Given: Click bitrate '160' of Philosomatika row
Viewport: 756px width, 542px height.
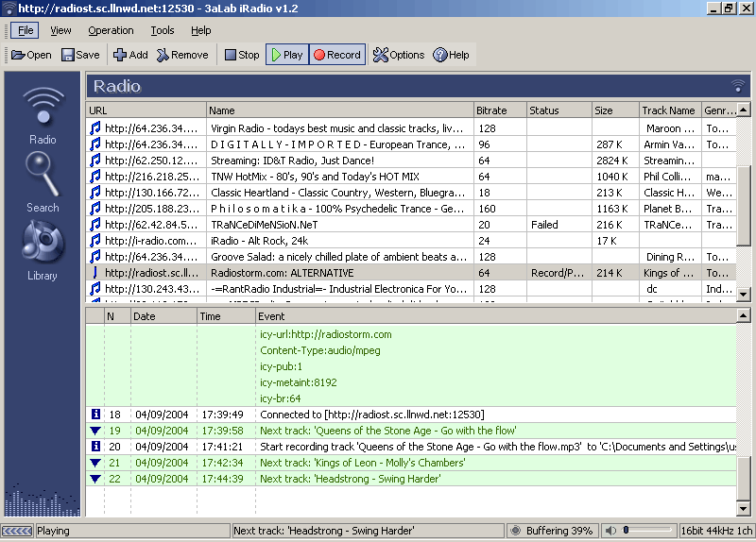Looking at the screenshot, I should (487, 209).
